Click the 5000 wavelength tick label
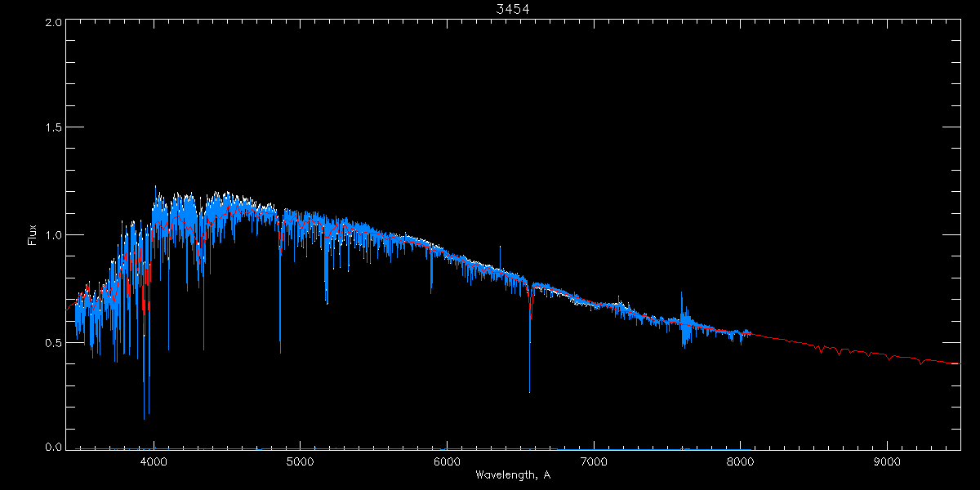 300,461
